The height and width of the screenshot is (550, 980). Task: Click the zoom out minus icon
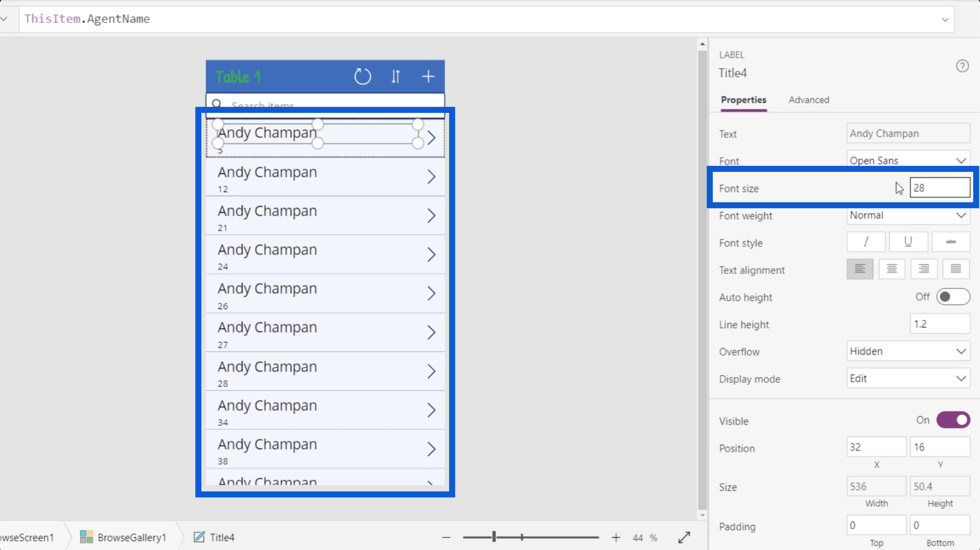(x=446, y=537)
